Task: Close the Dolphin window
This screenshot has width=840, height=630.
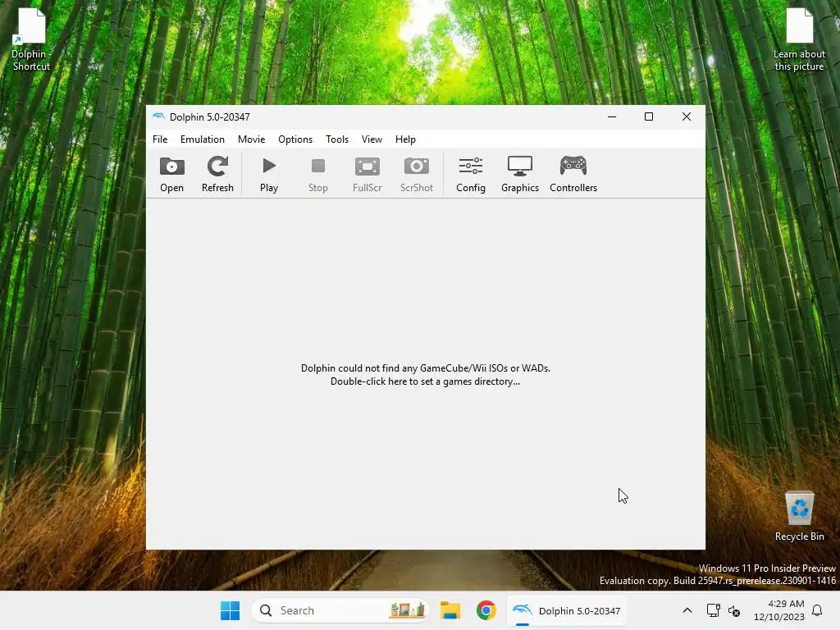Action: [x=687, y=116]
